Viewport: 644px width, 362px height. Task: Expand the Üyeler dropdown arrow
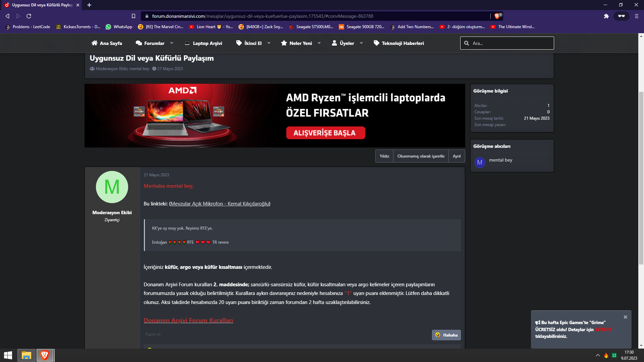coord(361,43)
